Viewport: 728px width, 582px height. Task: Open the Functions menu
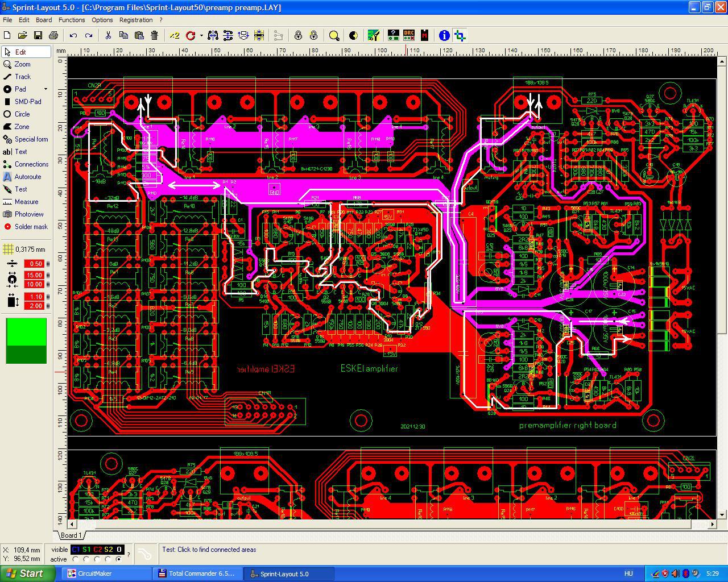pos(72,20)
